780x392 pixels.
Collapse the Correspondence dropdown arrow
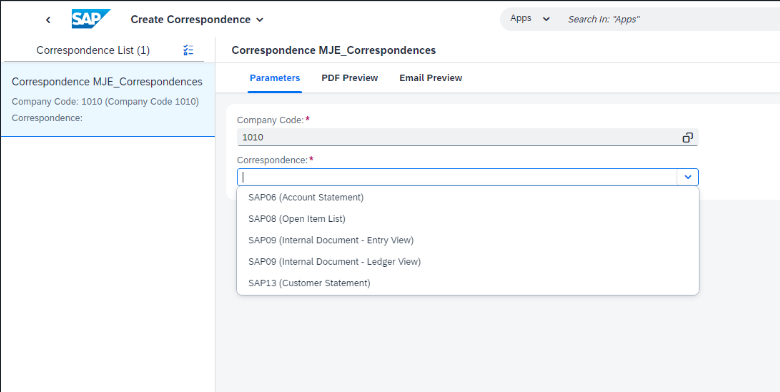[688, 177]
